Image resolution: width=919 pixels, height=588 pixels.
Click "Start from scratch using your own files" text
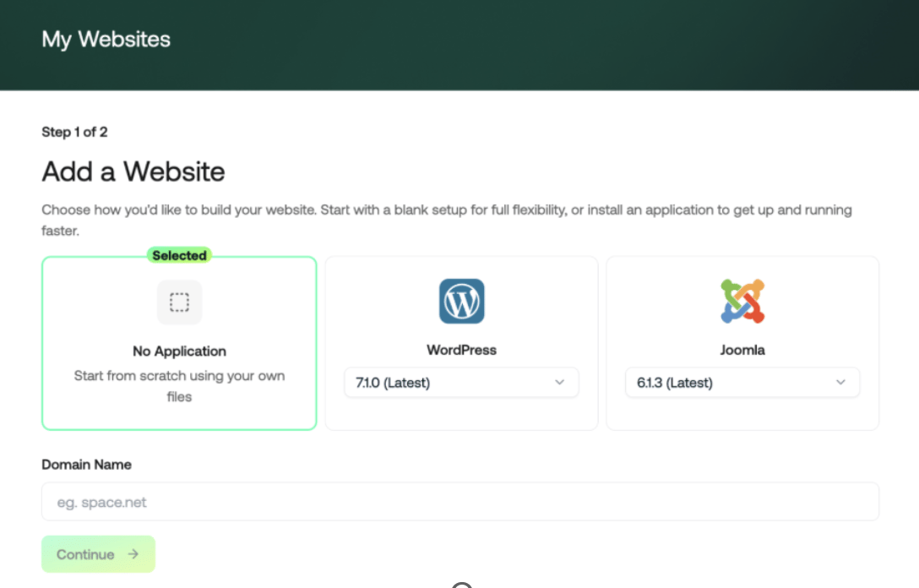coord(179,386)
